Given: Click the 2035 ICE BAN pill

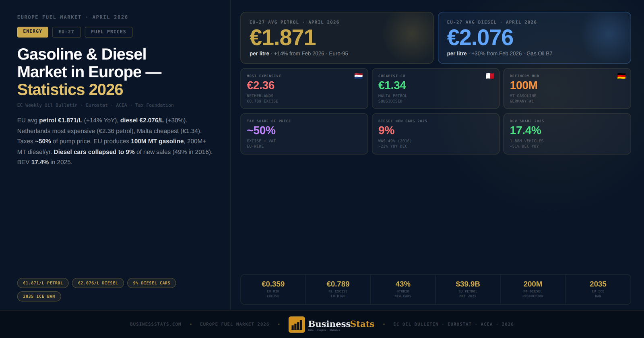Looking at the screenshot, I should click(39, 297).
